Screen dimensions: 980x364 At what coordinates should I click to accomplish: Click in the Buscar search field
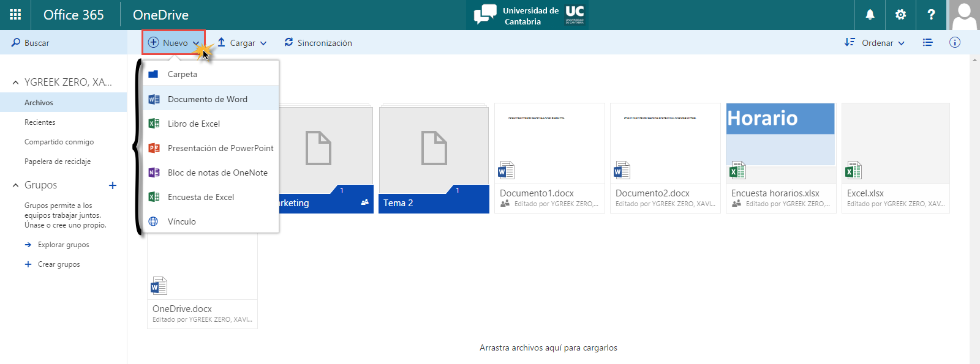[x=63, y=43]
